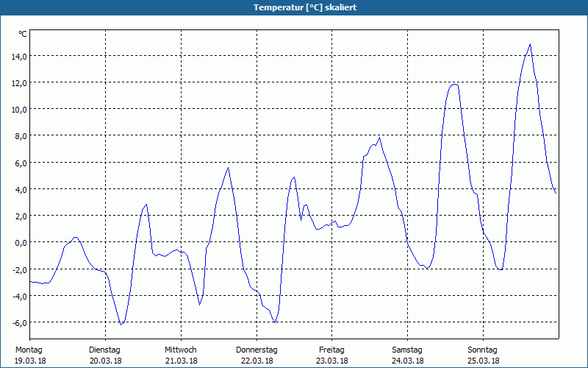Click the Sonntag day label
The width and height of the screenshot is (588, 368).
pyautogui.click(x=483, y=350)
